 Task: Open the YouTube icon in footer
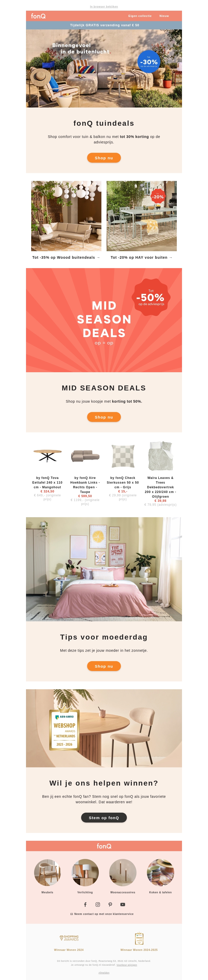point(123,904)
